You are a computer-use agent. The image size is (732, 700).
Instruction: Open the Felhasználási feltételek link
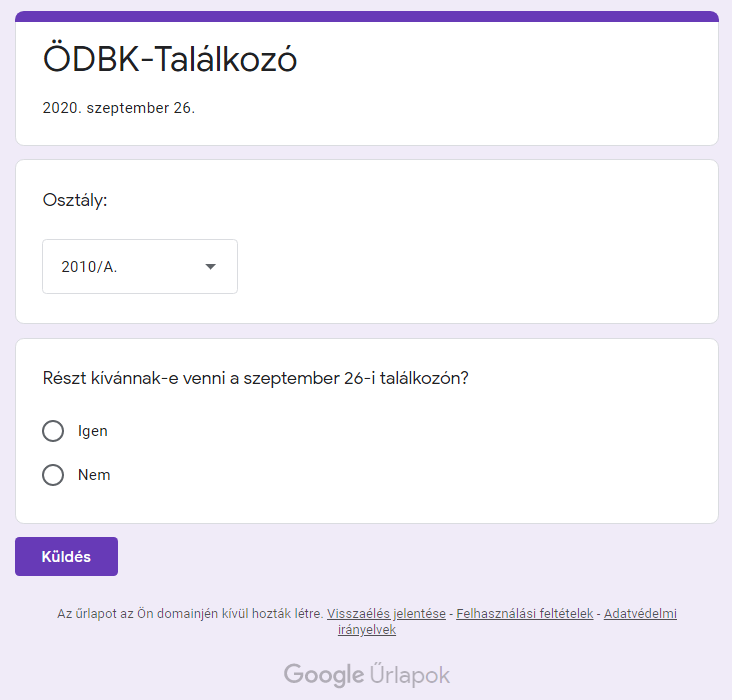525,614
